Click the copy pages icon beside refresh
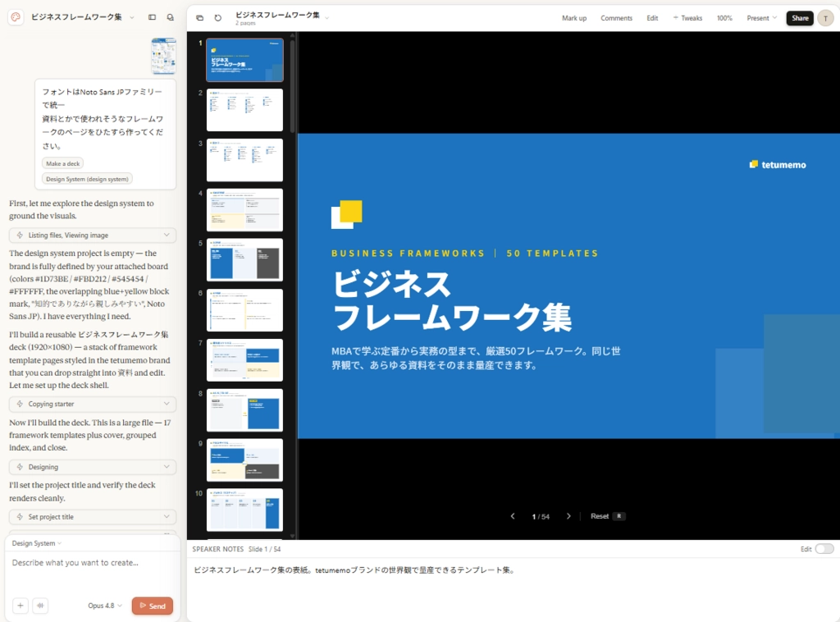 (x=200, y=18)
